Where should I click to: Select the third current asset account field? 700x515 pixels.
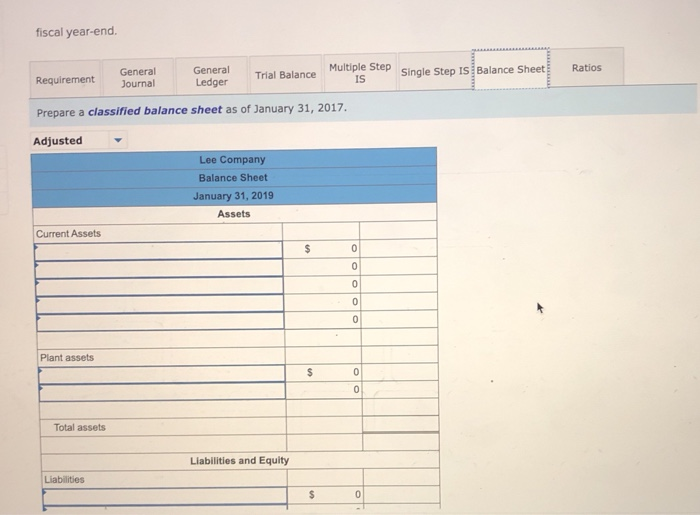(x=159, y=286)
